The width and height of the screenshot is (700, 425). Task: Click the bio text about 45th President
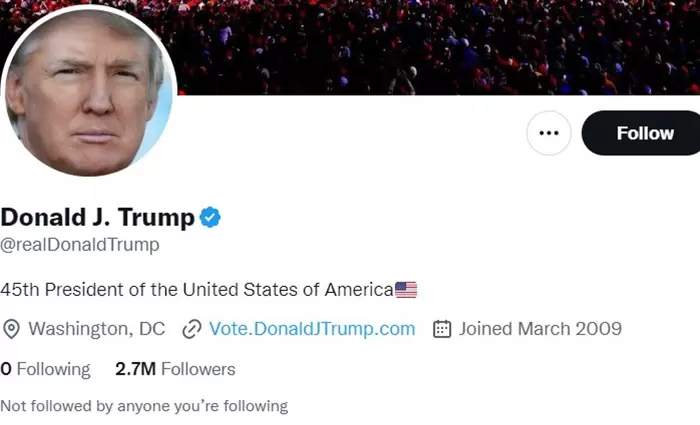pos(196,290)
